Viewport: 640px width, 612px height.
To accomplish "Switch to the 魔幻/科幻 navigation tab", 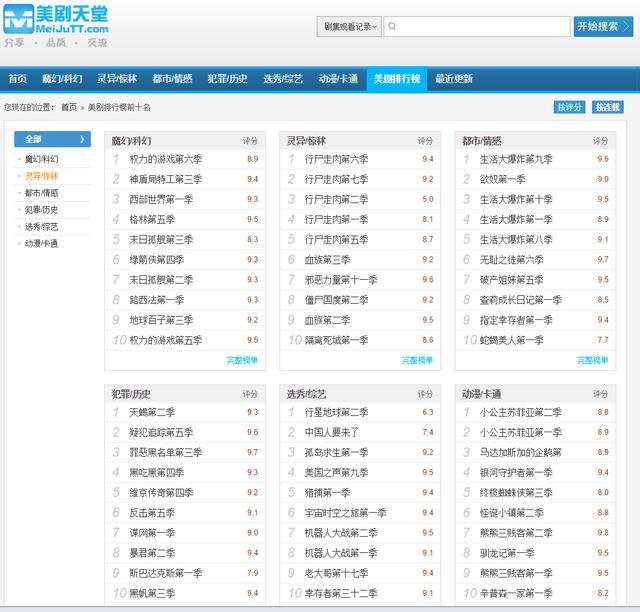I will [x=61, y=79].
